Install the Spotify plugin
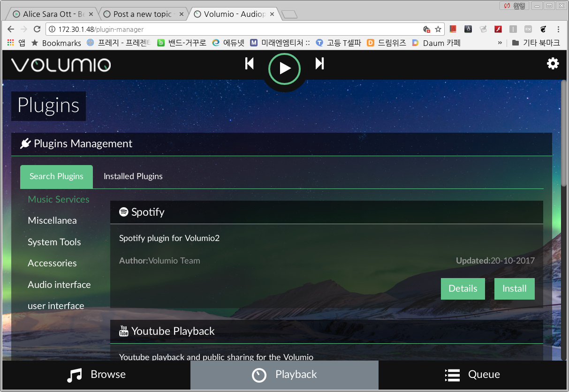Screen dimensions: 569x392 click(515, 288)
